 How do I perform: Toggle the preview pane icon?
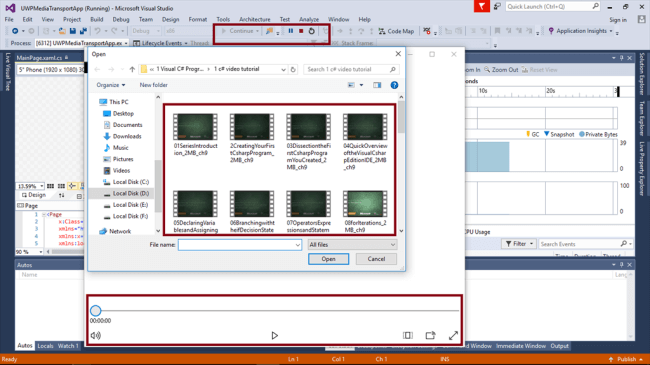tap(377, 85)
